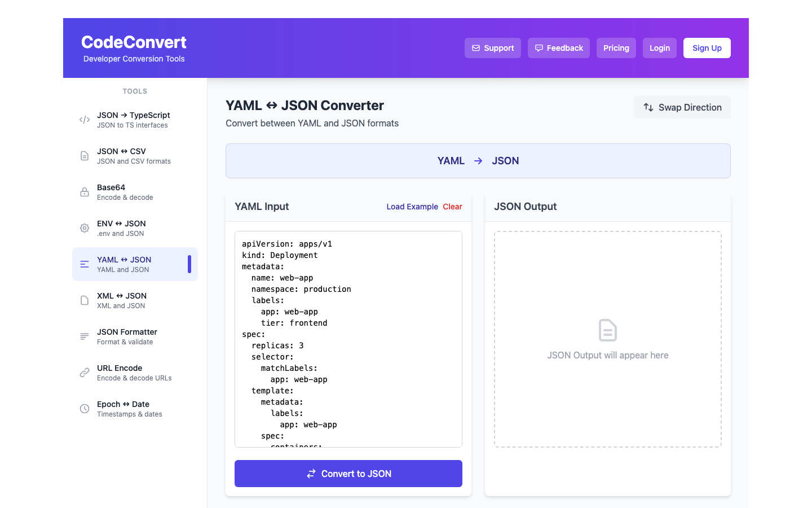Select the JSON Formatter lines icon

pyautogui.click(x=84, y=336)
